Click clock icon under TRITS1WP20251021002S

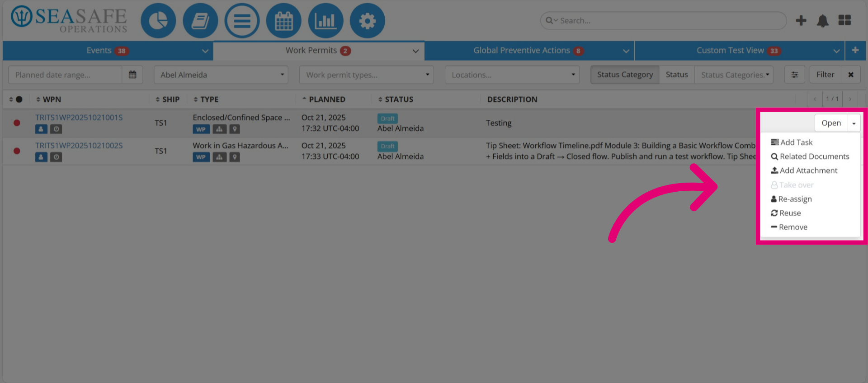point(56,157)
